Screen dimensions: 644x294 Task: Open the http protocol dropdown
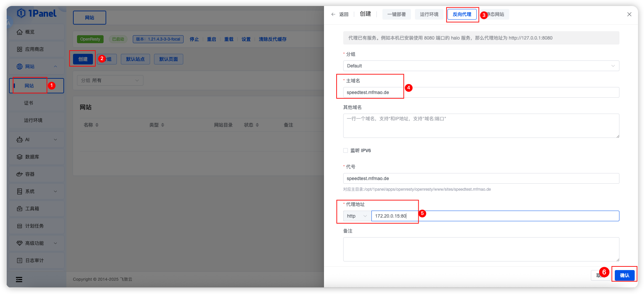pyautogui.click(x=357, y=216)
